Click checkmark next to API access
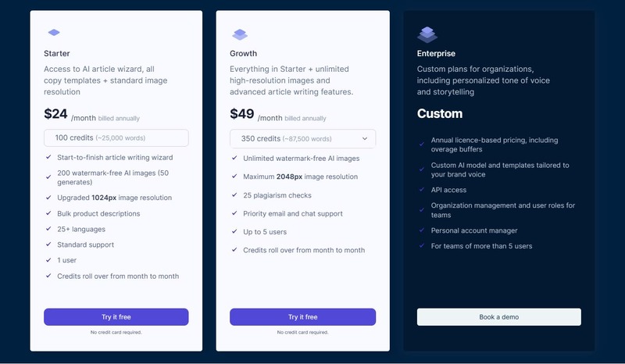Image resolution: width=625 pixels, height=364 pixels. (x=422, y=190)
